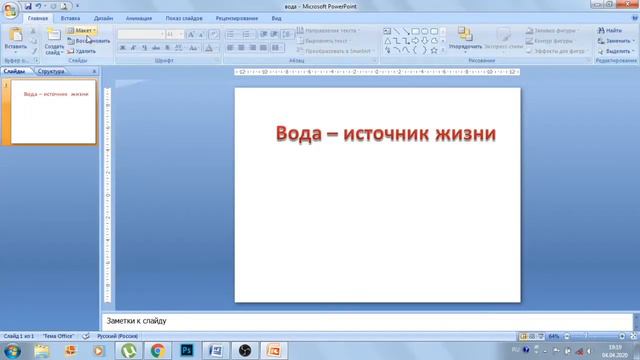Select the arrow line shape
The height and width of the screenshot is (360, 640).
(406, 31)
